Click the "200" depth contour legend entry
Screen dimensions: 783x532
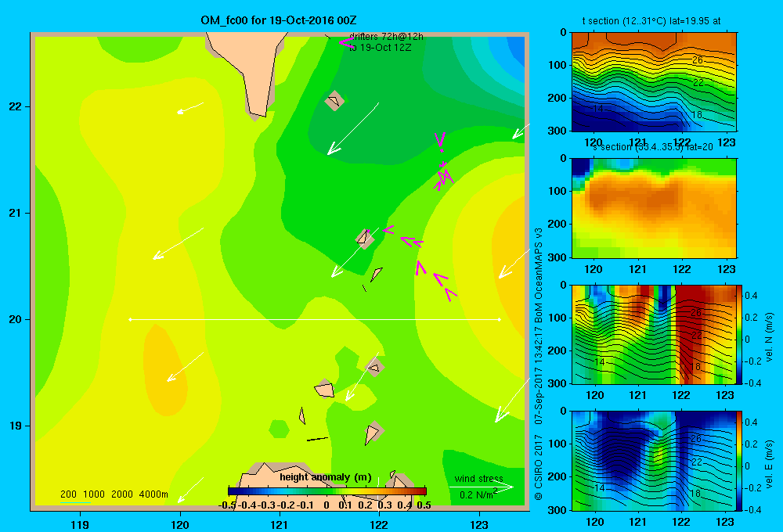(x=68, y=494)
